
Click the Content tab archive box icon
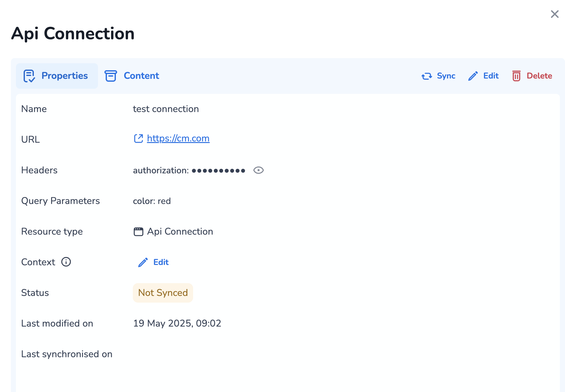click(111, 76)
